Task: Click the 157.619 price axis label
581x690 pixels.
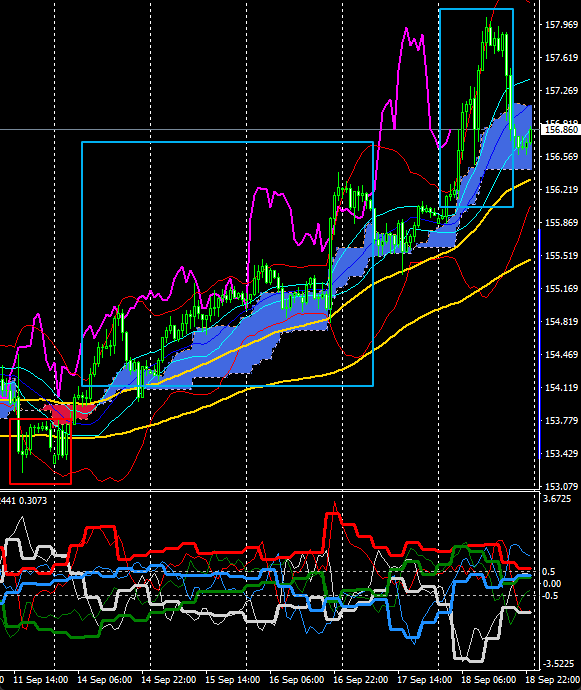Action: tap(561, 58)
